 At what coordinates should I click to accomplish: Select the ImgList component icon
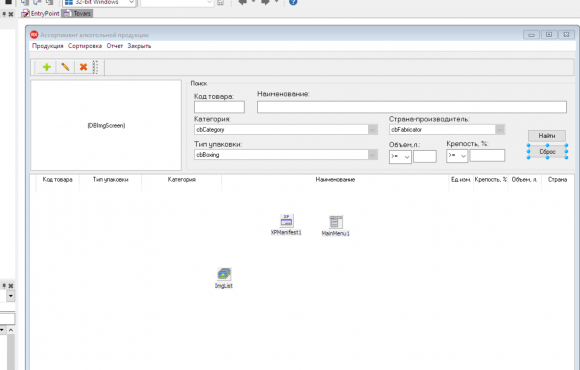click(x=224, y=274)
